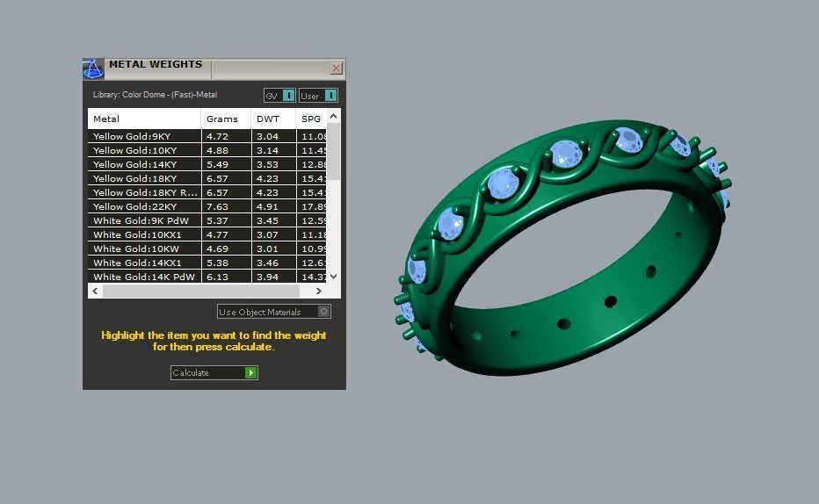819x504 pixels.
Task: Click the 4.88 grams cell
Action: click(226, 150)
